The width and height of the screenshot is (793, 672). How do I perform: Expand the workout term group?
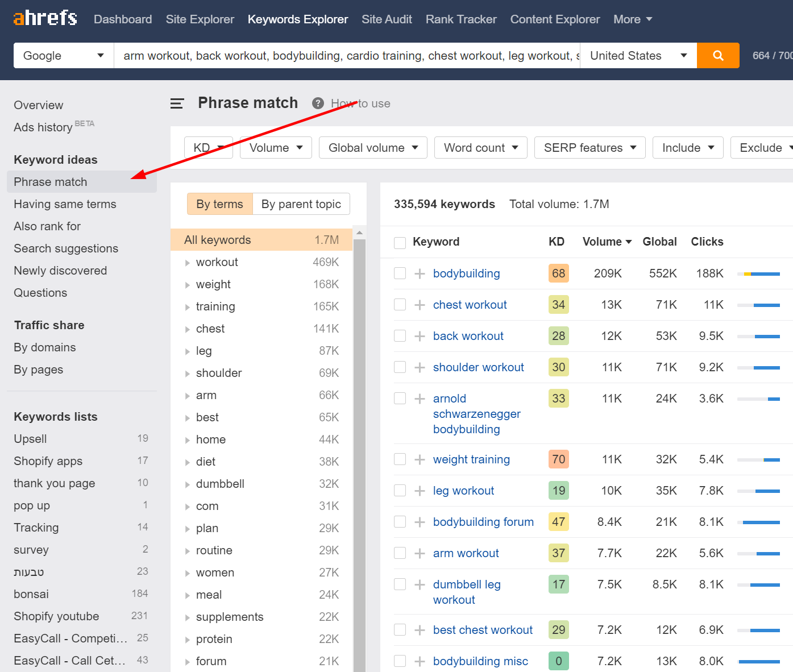(x=187, y=263)
